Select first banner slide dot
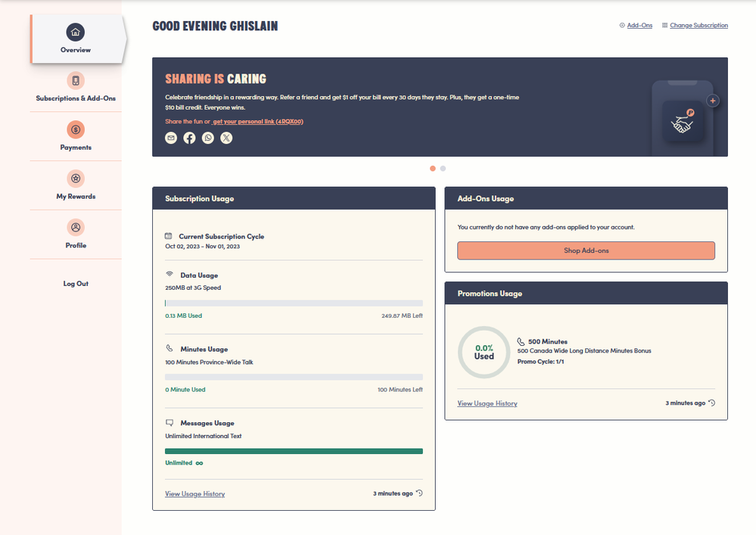Screen dimensions: 756x535 (433, 169)
